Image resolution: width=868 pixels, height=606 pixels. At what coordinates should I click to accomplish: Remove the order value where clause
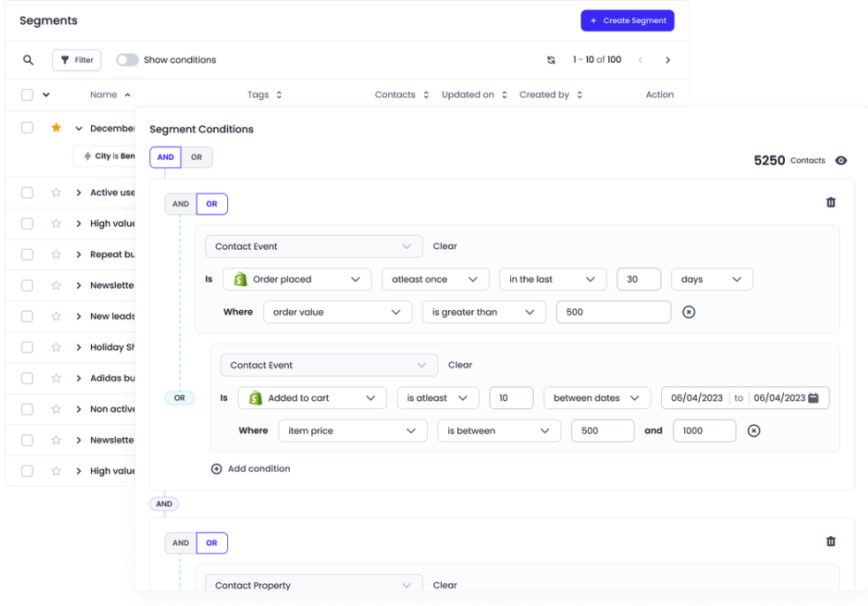[x=689, y=312]
